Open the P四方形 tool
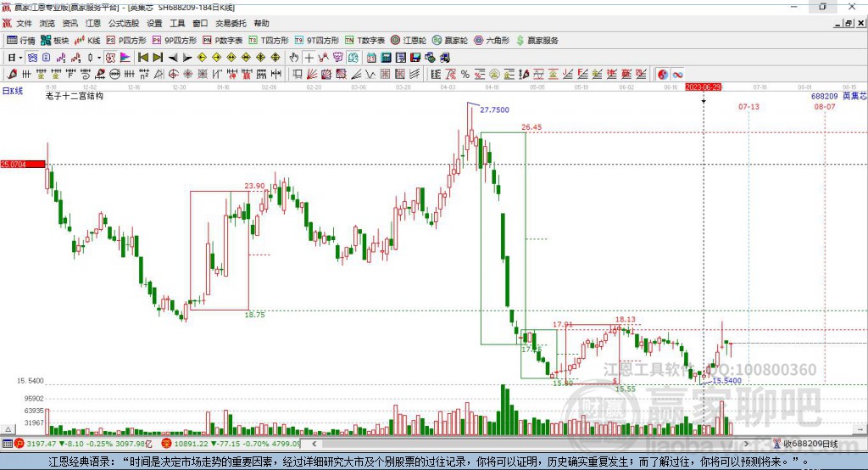 (x=126, y=41)
